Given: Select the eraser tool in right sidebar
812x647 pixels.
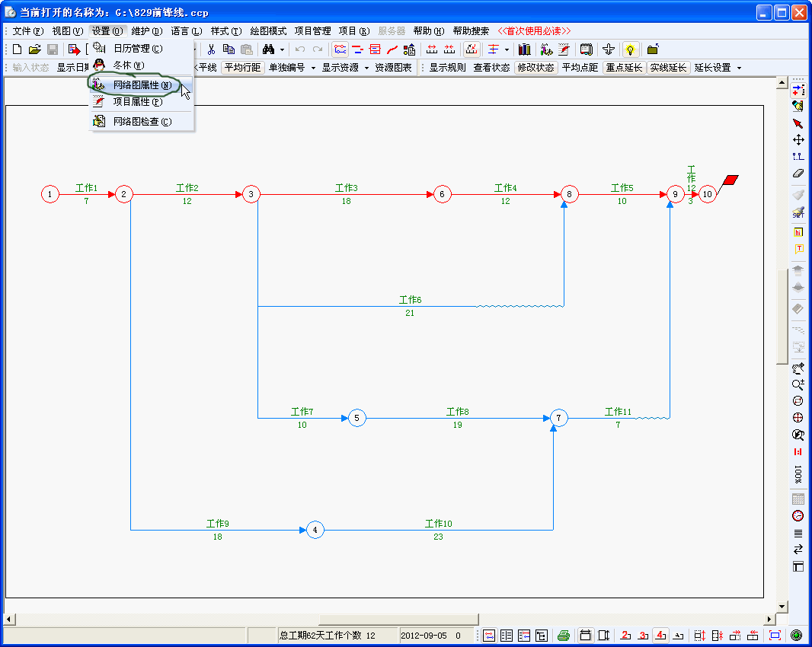Looking at the screenshot, I should tap(798, 174).
